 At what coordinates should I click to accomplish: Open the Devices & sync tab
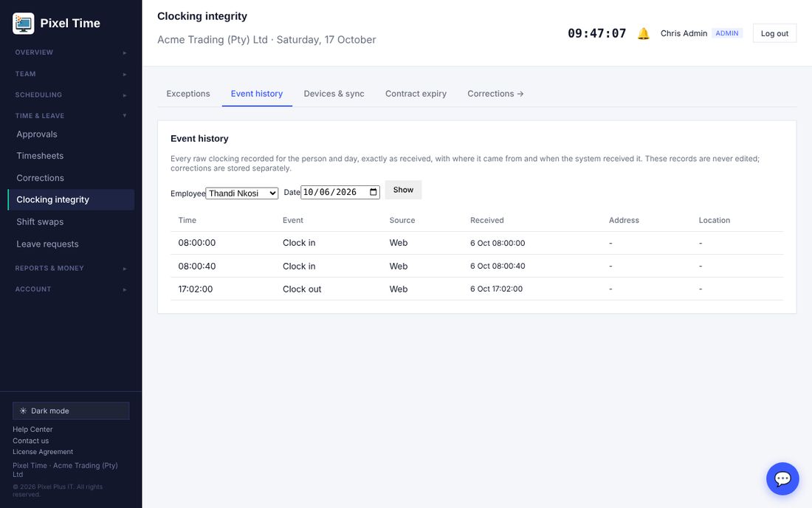pos(334,94)
